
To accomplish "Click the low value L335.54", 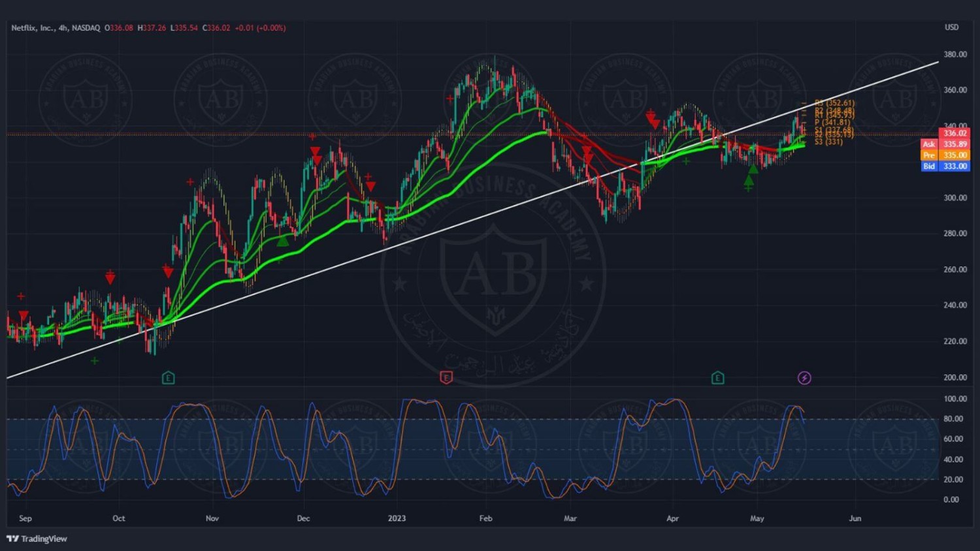I will [x=184, y=28].
